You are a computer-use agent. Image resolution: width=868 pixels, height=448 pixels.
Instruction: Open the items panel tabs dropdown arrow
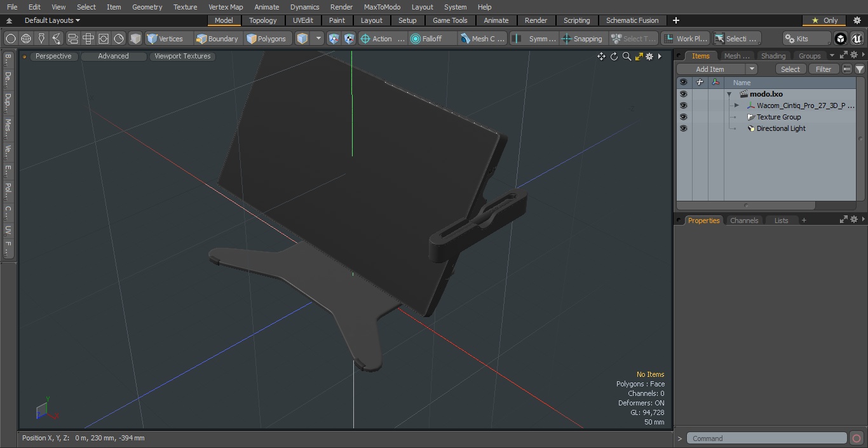coord(832,55)
